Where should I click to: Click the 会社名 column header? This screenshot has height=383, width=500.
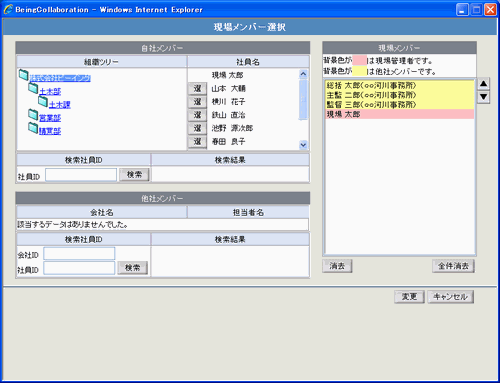pos(101,212)
